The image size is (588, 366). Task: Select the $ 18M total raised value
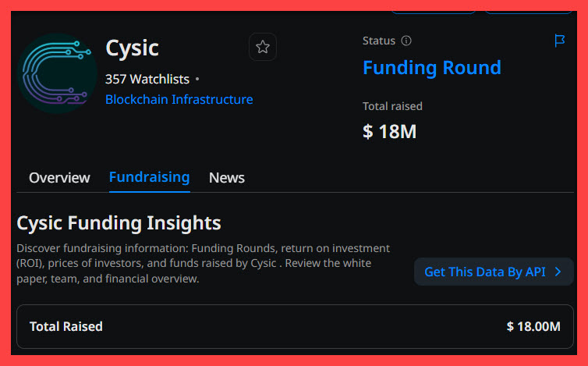pyautogui.click(x=389, y=132)
